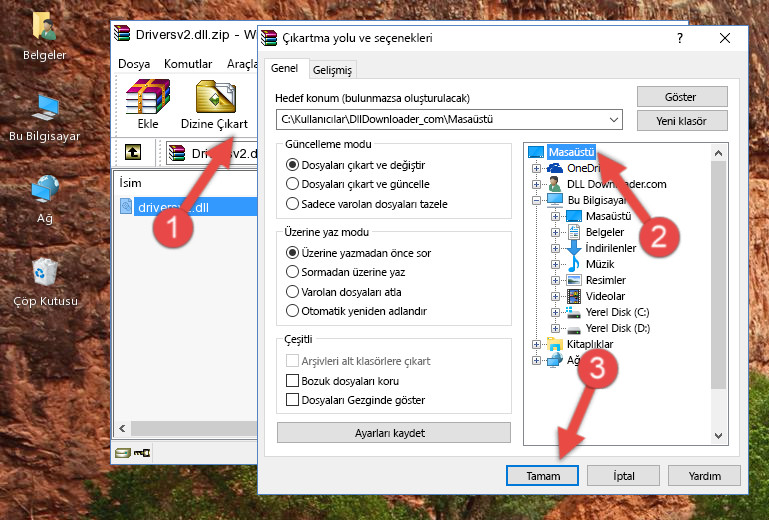Click the Hedef konum path field
This screenshot has width=769, height=520.
pos(449,120)
